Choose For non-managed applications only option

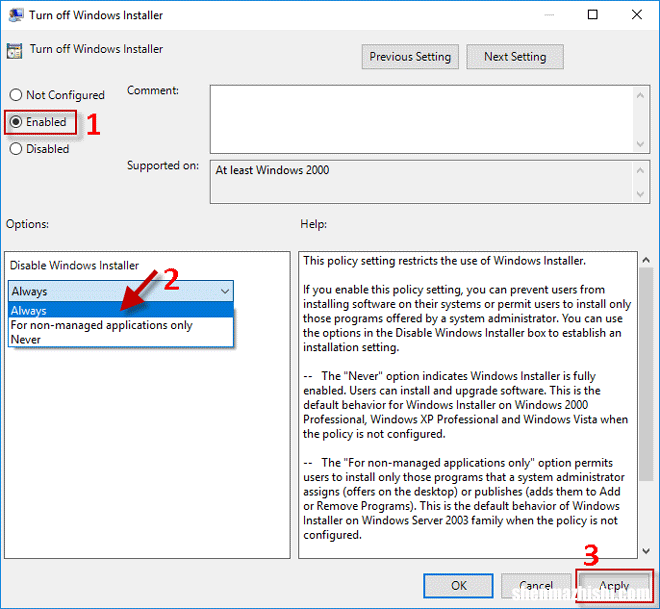pyautogui.click(x=120, y=325)
